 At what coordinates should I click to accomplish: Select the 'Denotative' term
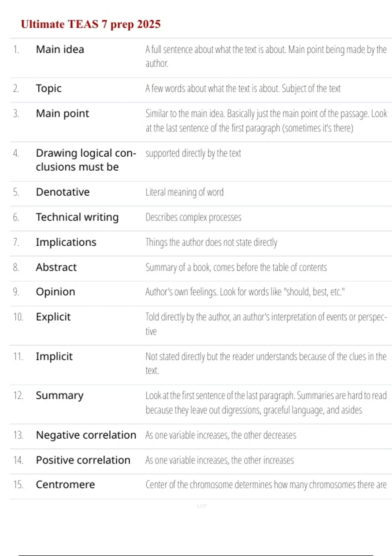63,192
